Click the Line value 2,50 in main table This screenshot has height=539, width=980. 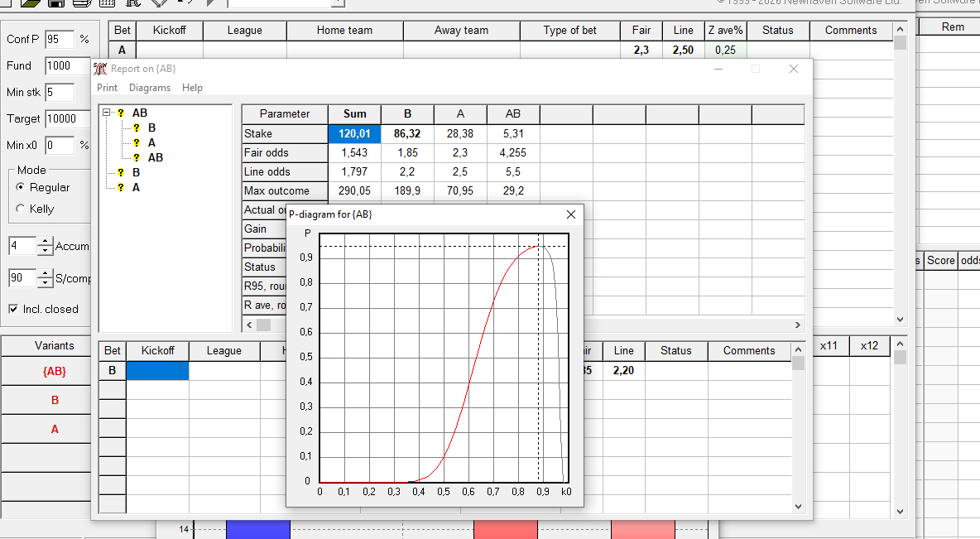(x=683, y=50)
